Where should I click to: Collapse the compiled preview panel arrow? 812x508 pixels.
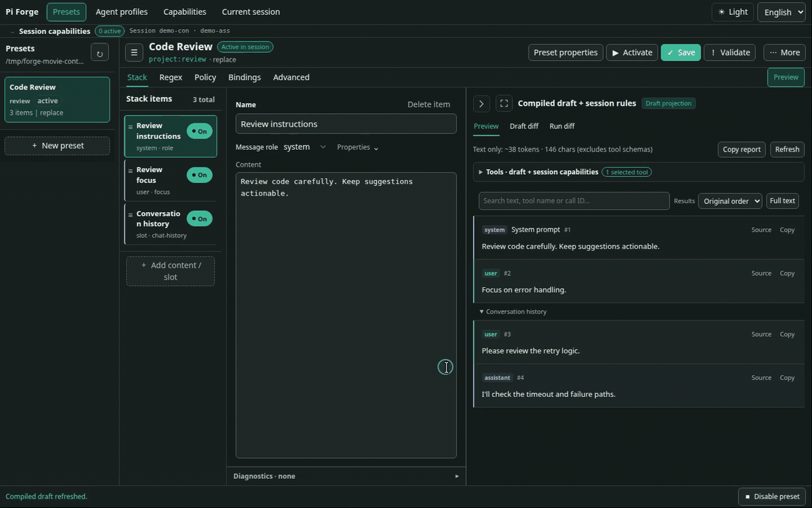481,104
